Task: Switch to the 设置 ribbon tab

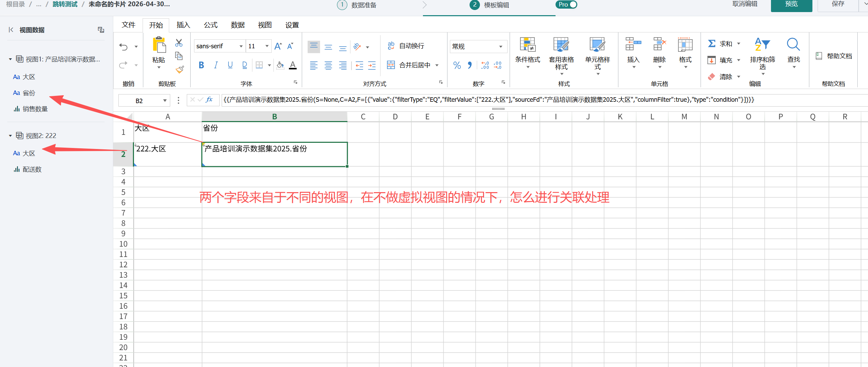Action: point(292,25)
